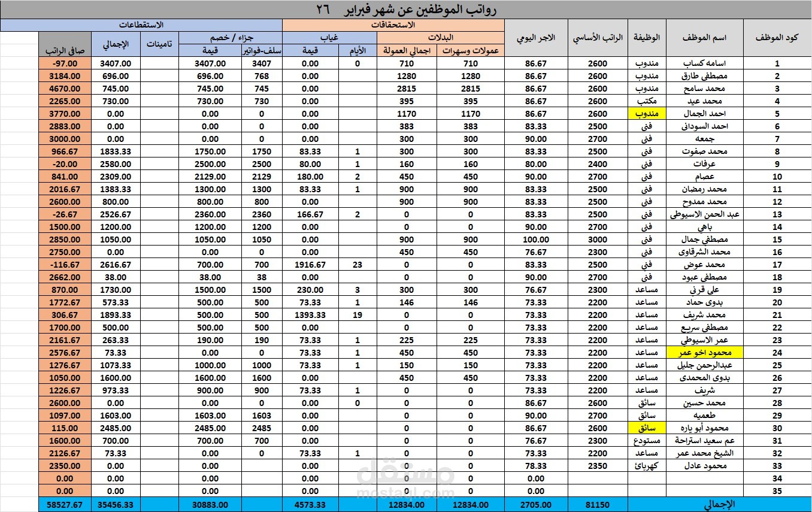The height and width of the screenshot is (512, 812).
Task: Select the absence value 1916.67
Action: pos(310,265)
